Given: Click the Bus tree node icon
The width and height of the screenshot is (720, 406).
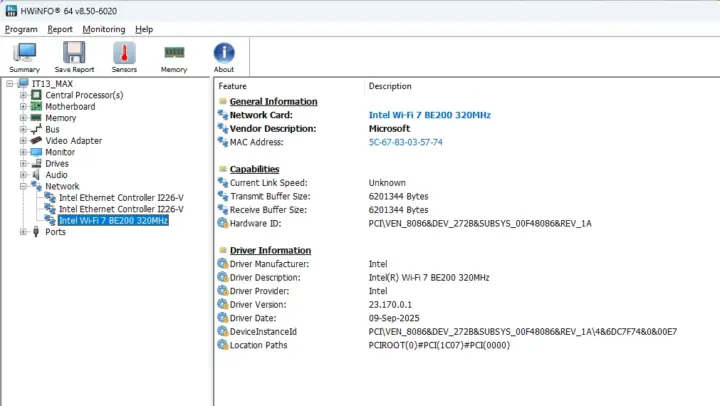Looking at the screenshot, I should (36, 129).
